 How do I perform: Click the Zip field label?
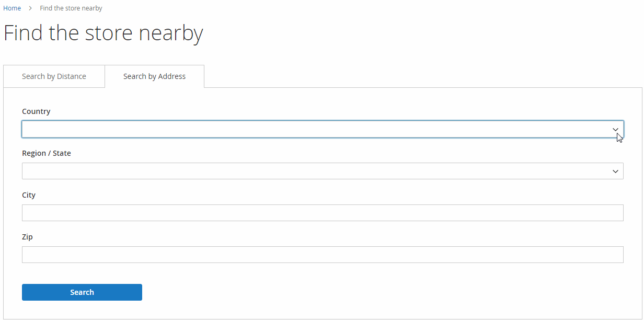[x=27, y=237]
